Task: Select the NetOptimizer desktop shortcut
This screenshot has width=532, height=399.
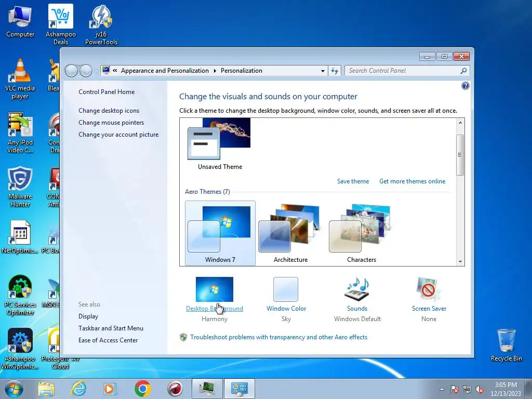Action: click(20, 237)
